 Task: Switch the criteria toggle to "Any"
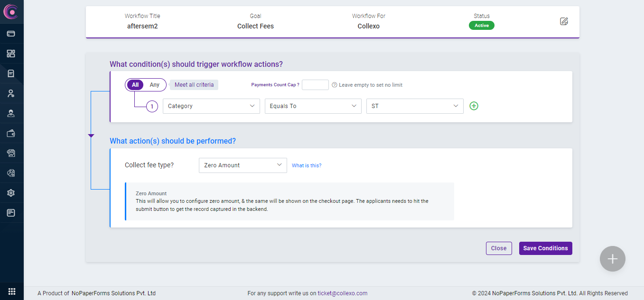point(155,85)
